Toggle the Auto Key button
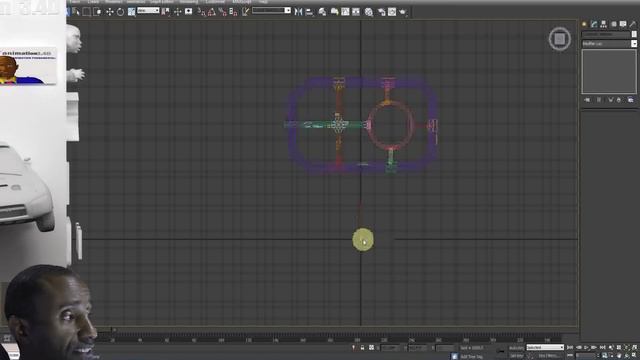The height and width of the screenshot is (360, 640). (516, 348)
